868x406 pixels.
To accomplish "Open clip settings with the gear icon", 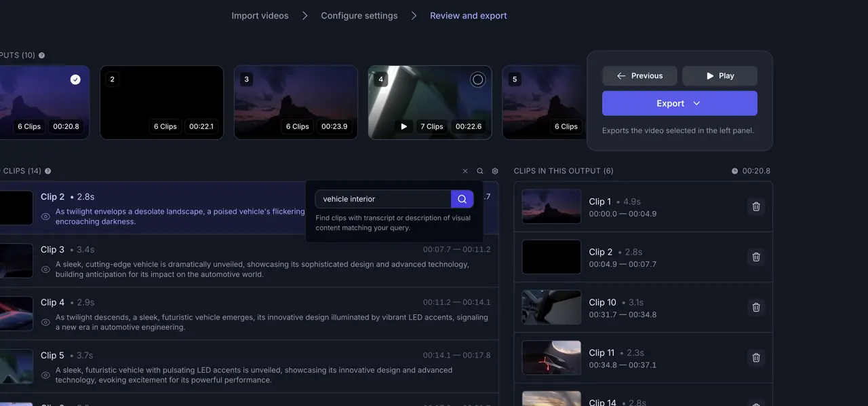I will coord(495,171).
